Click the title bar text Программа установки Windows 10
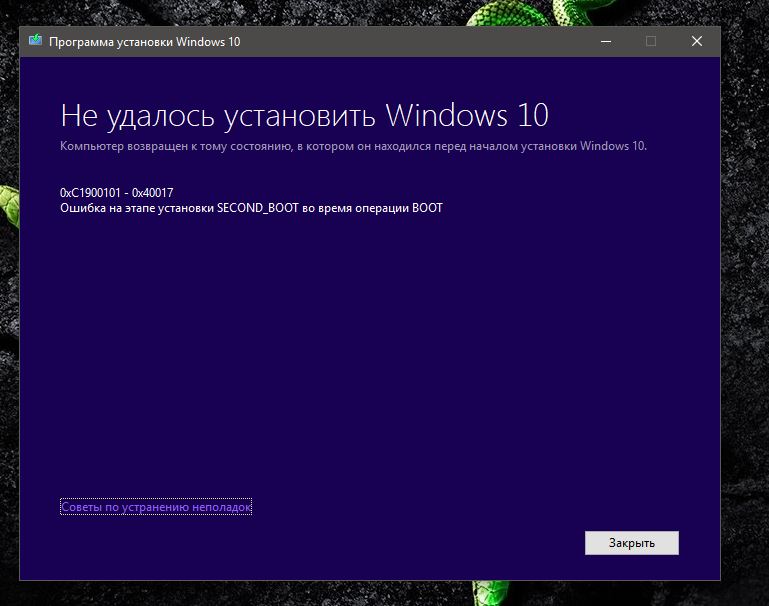This screenshot has width=769, height=606. 145,42
